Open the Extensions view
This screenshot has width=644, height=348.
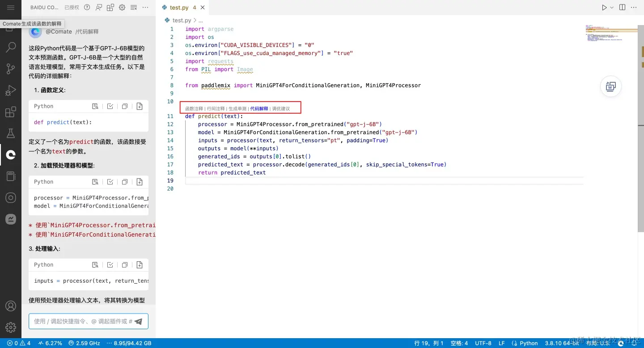coord(11,112)
